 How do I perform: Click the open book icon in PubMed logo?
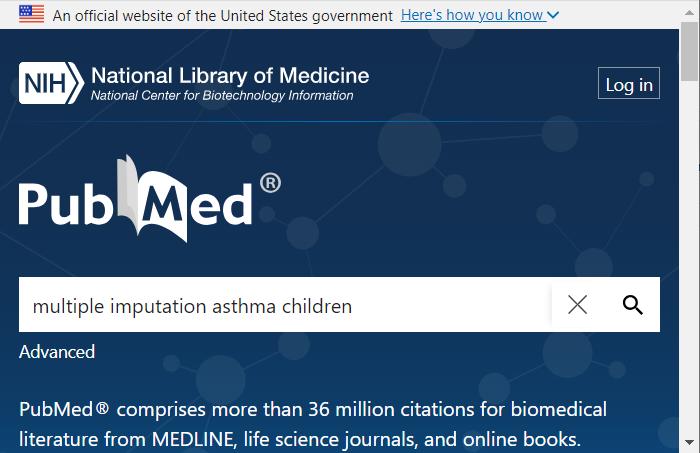click(x=152, y=199)
